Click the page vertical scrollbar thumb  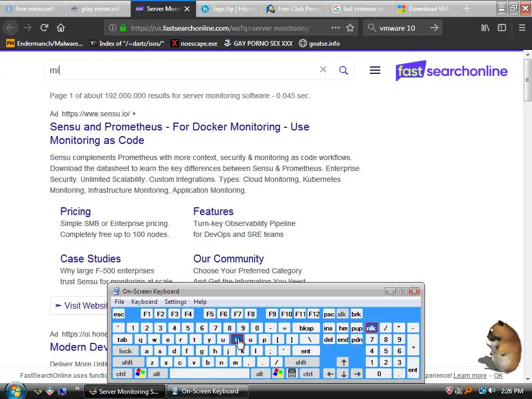click(x=527, y=80)
